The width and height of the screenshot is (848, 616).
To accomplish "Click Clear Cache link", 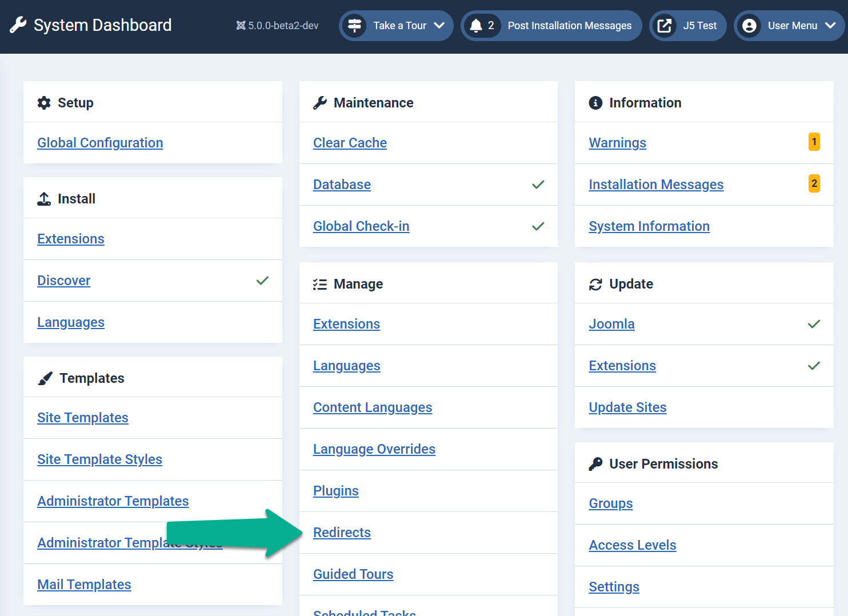I will tap(350, 143).
